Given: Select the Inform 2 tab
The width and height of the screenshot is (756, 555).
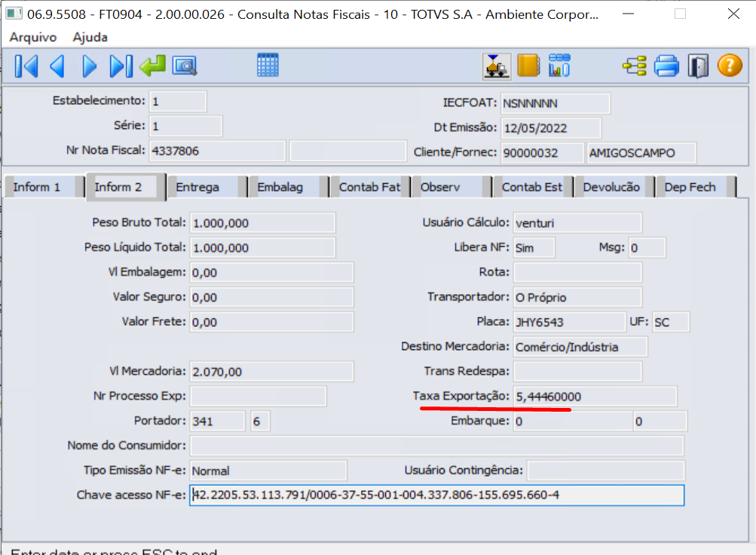Looking at the screenshot, I should [x=127, y=187].
